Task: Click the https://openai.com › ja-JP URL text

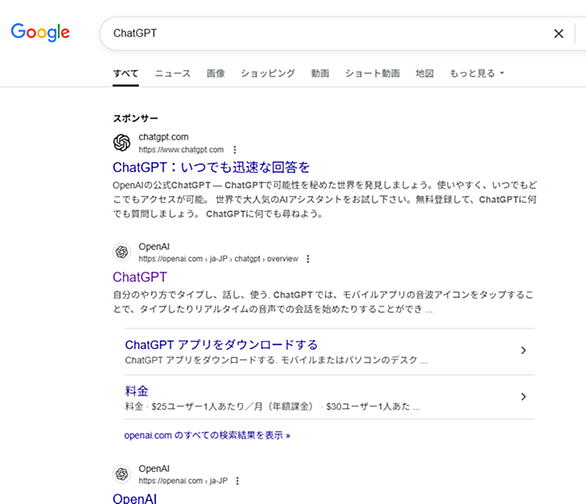Action: [x=183, y=481]
